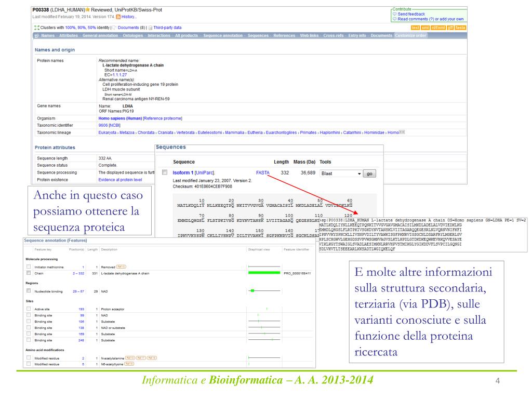
Task: Open the Names tab
Action: pyautogui.click(x=48, y=35)
